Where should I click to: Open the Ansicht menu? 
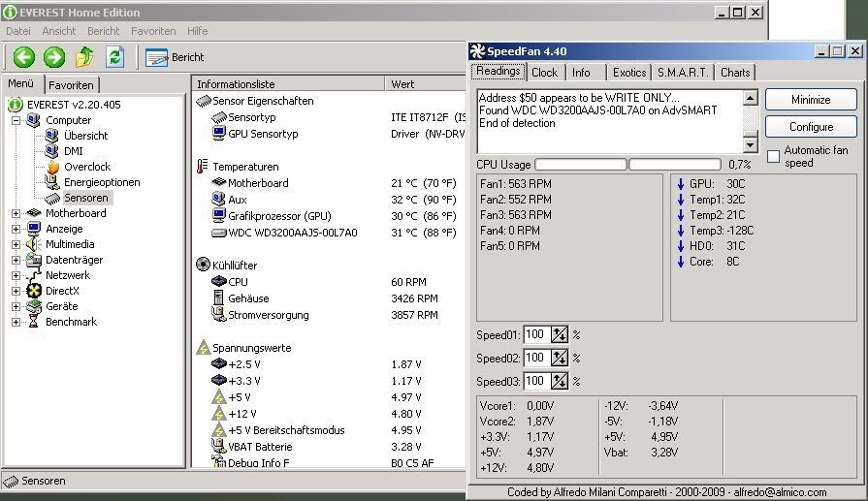point(59,32)
